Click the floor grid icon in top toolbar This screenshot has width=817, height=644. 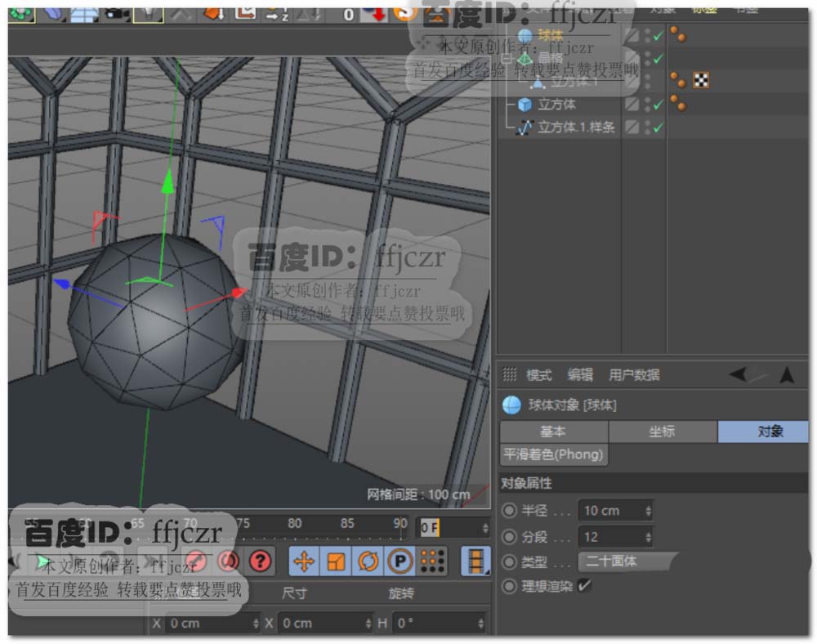(84, 14)
